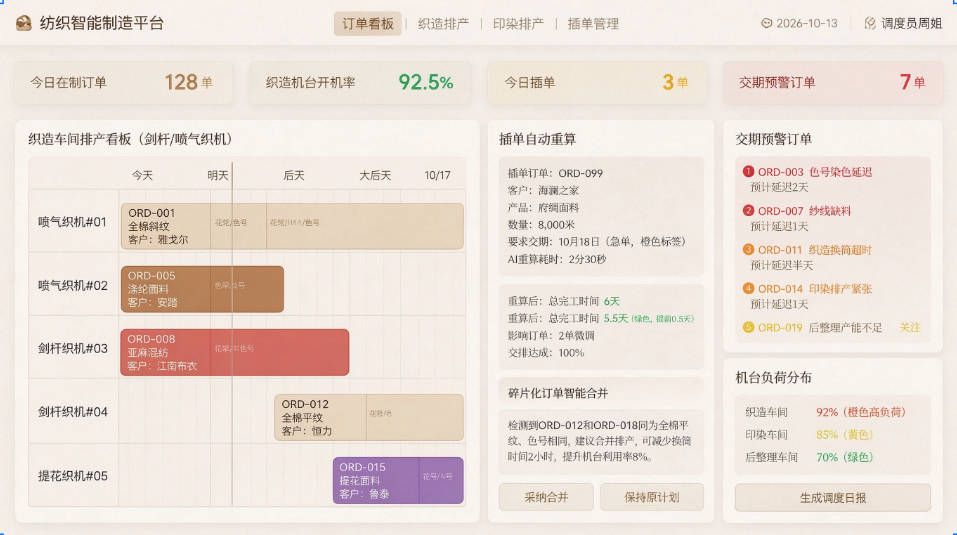Screen dimensions: 957x535
Task: Select the red ORD-008 亚麻混纺 bar
Action: pyautogui.click(x=235, y=353)
